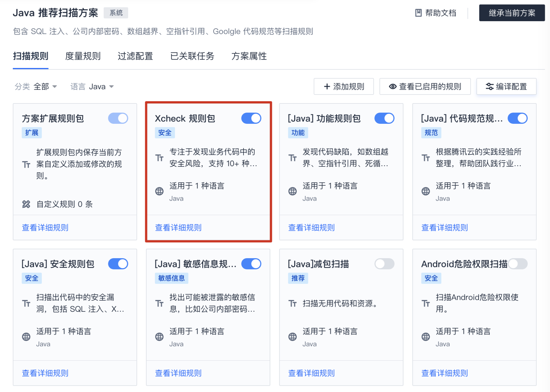Open the 过滤配置 tab

(135, 56)
